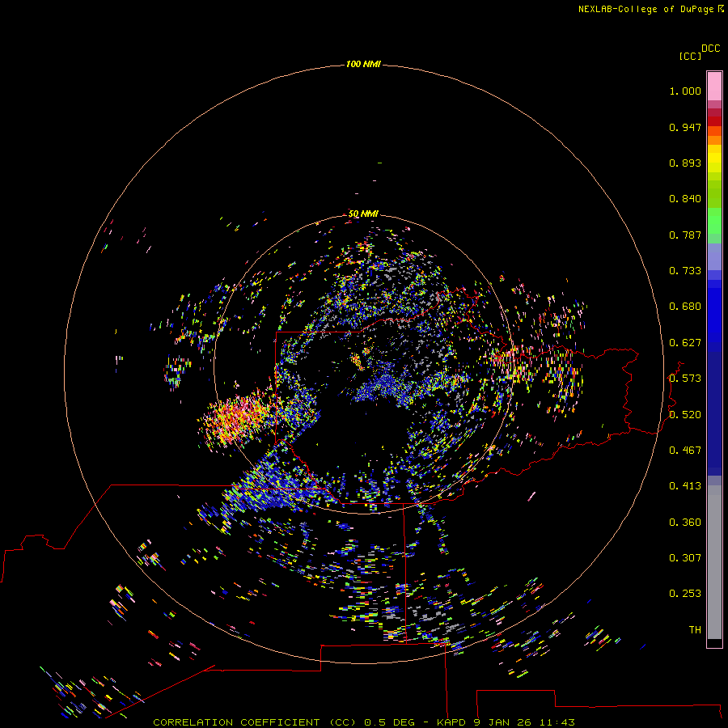Click the 0.520 legend value

point(685,415)
